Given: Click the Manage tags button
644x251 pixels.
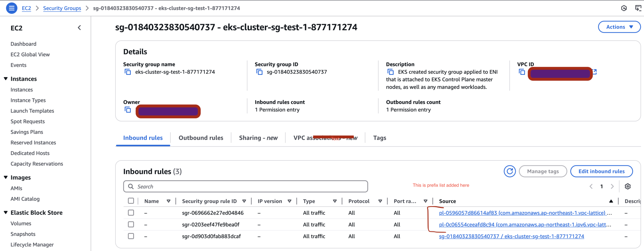Looking at the screenshot, I should coord(543,171).
